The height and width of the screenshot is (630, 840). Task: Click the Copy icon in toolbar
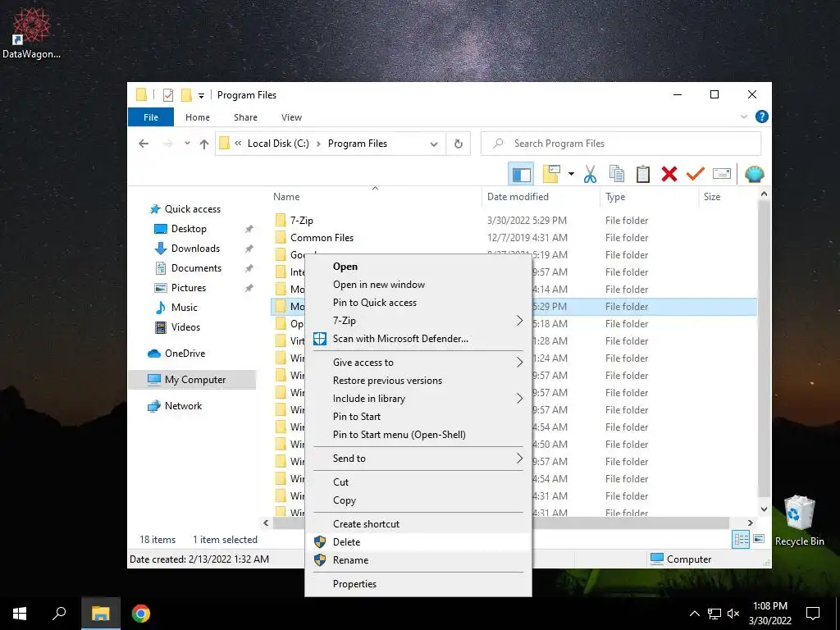point(617,174)
